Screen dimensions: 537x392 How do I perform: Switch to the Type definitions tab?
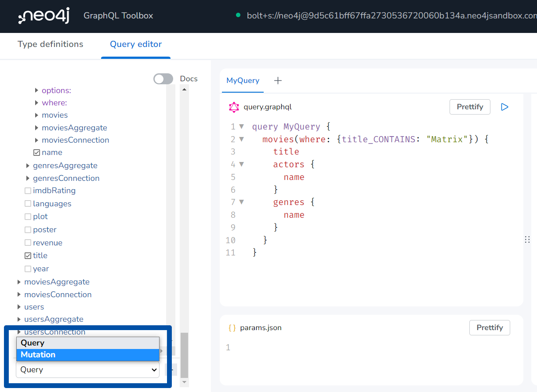point(50,44)
